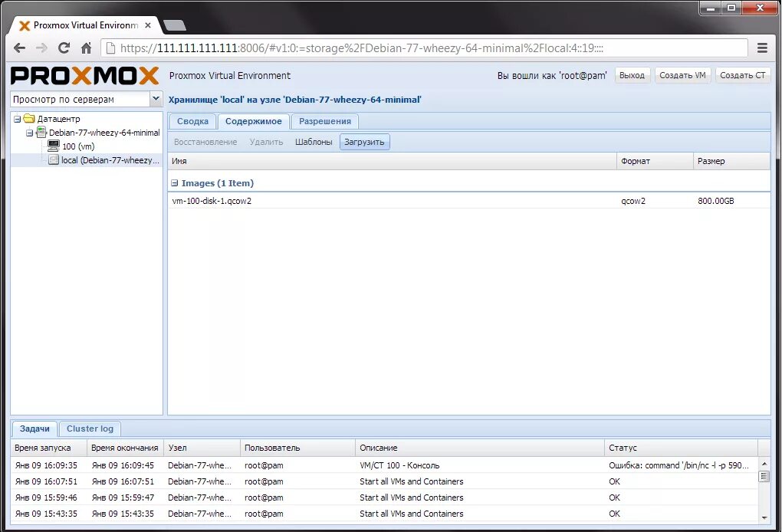Select the task started Янв 09 16:07:51
782x532 pixels.
(384, 481)
